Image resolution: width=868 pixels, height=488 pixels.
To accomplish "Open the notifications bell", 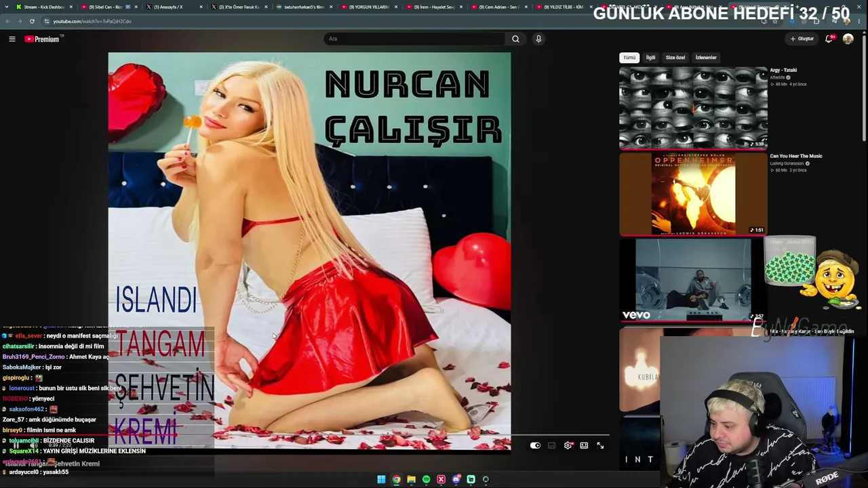I will coord(829,39).
